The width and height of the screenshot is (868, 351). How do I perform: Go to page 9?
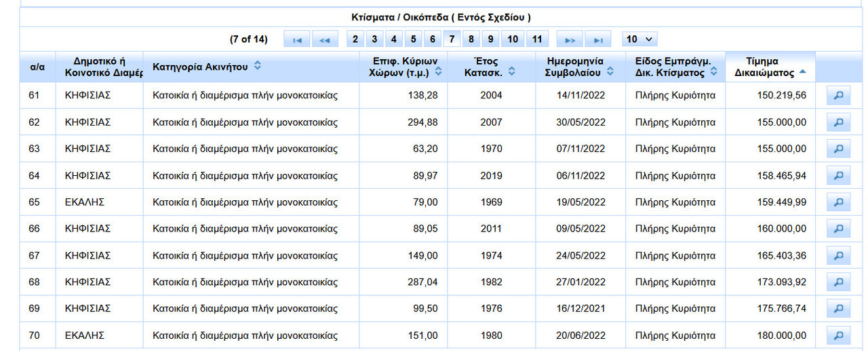(x=490, y=39)
